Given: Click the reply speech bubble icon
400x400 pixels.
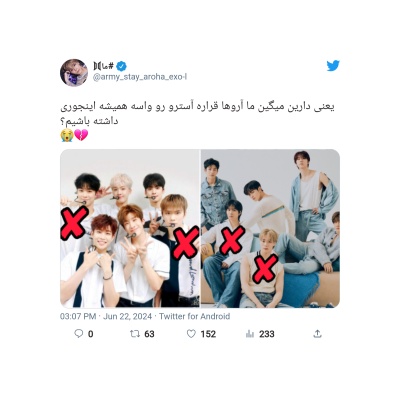Looking at the screenshot, I should (x=79, y=334).
